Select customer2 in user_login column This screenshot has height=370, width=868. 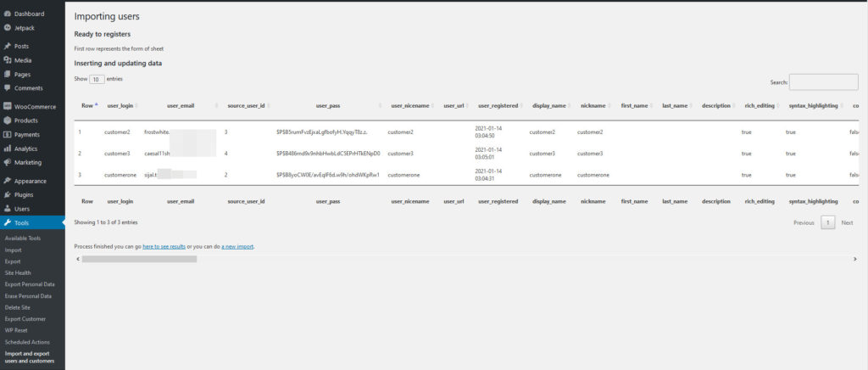pyautogui.click(x=117, y=132)
